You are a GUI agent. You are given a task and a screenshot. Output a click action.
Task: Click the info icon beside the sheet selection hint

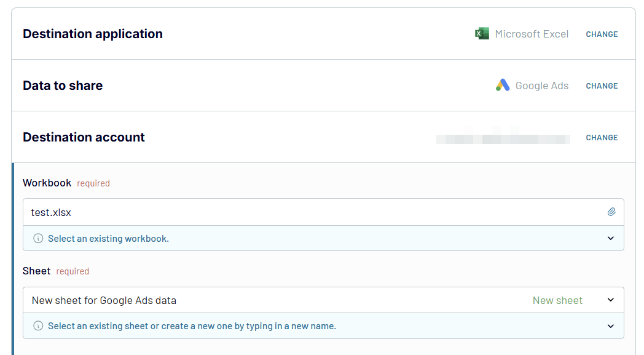[x=38, y=326]
